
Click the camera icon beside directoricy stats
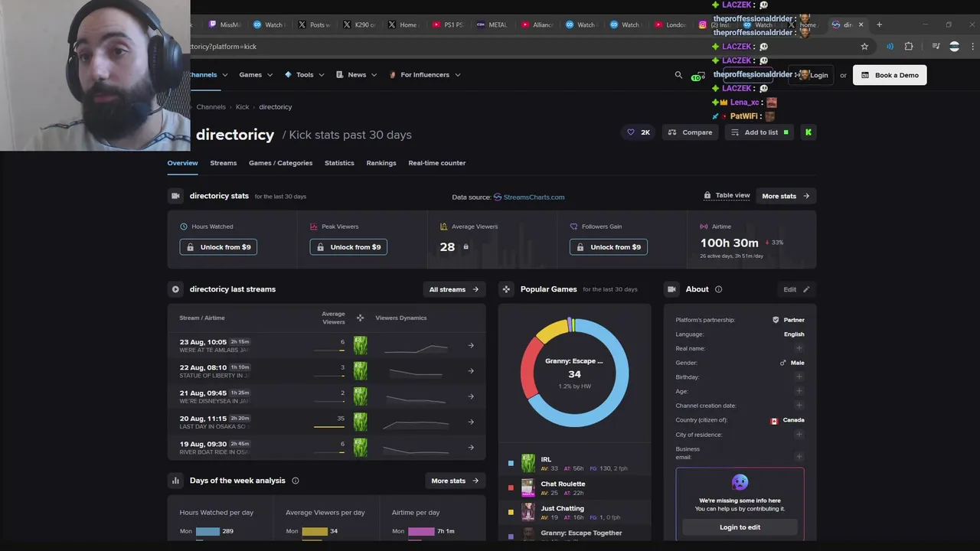coord(175,196)
